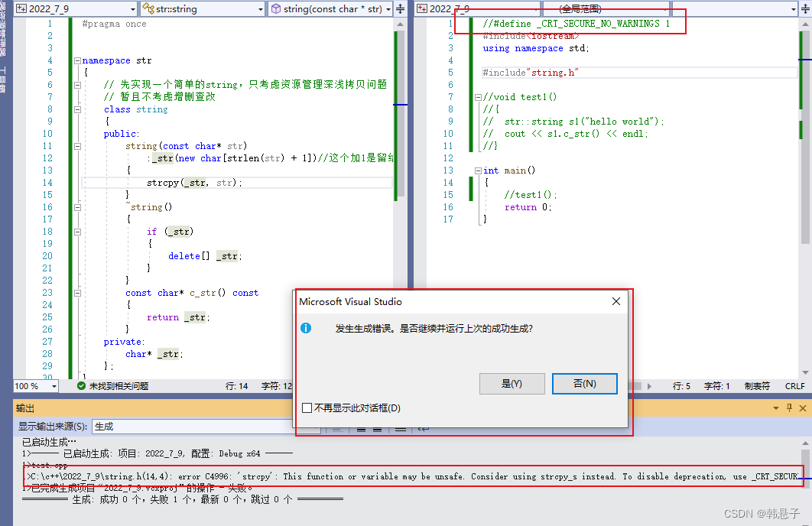Click the right editor's split-window icon
The width and height of the screenshot is (812, 526).
[805, 9]
